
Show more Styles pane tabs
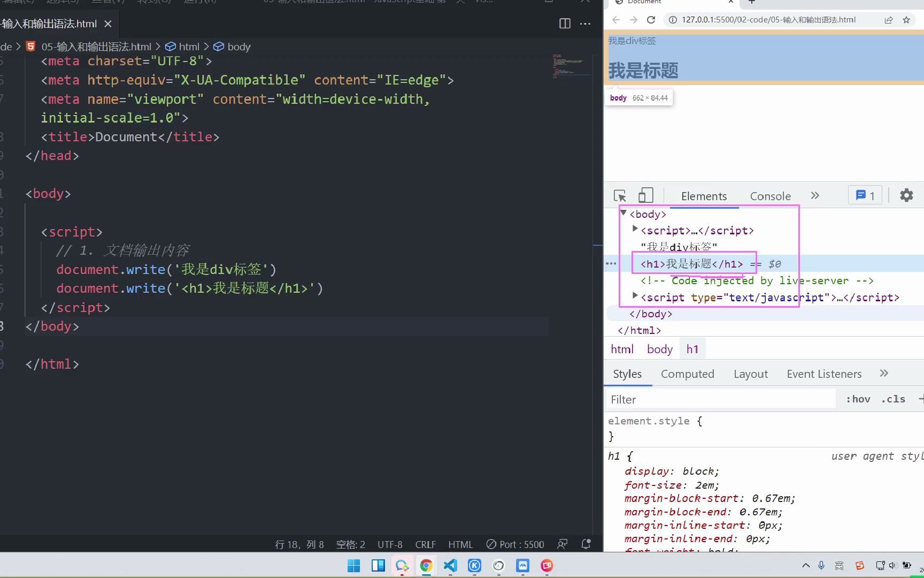click(x=884, y=373)
